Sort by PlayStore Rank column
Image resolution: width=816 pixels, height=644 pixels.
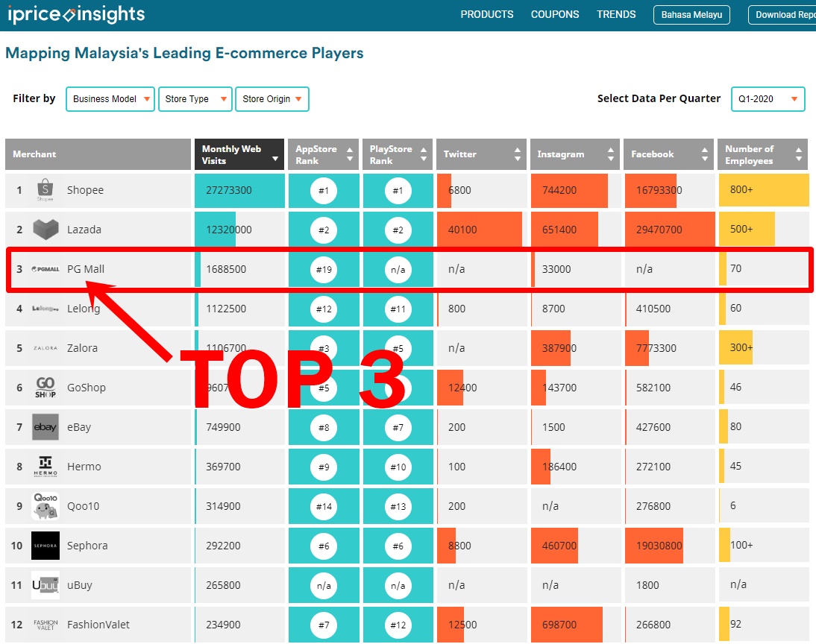pos(398,154)
